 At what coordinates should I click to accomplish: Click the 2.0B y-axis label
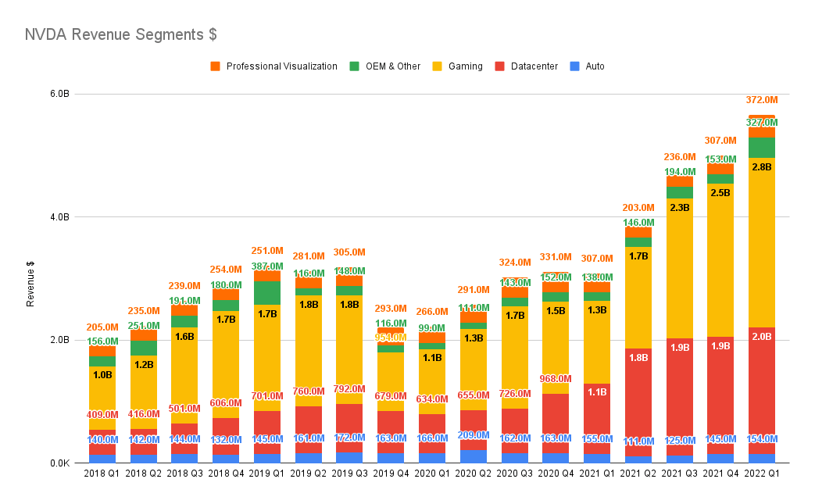click(x=59, y=340)
